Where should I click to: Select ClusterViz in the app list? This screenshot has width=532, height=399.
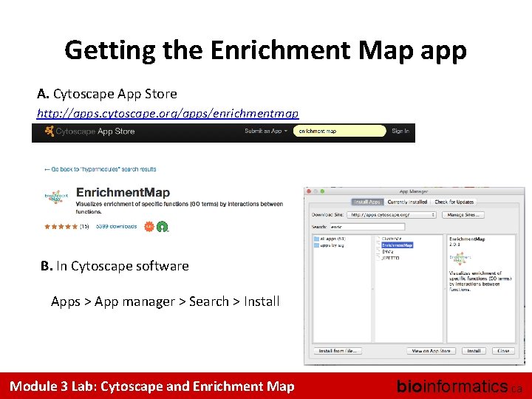click(392, 239)
